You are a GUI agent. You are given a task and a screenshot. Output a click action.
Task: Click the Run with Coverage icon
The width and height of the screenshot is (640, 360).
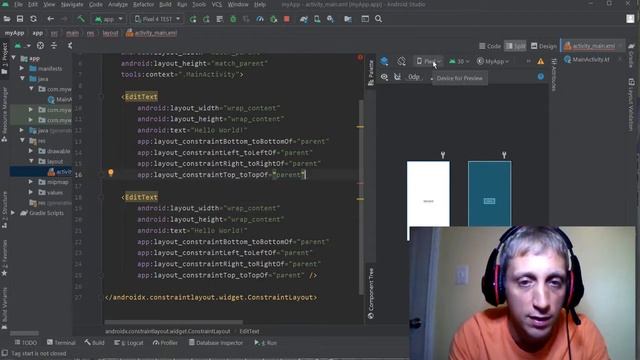click(x=247, y=19)
